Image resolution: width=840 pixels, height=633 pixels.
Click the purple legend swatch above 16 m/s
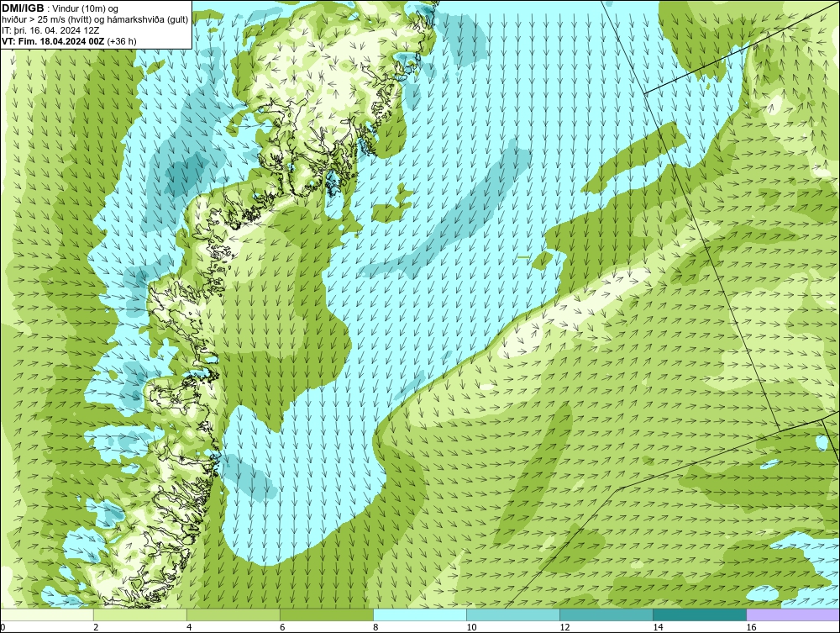[x=794, y=615]
